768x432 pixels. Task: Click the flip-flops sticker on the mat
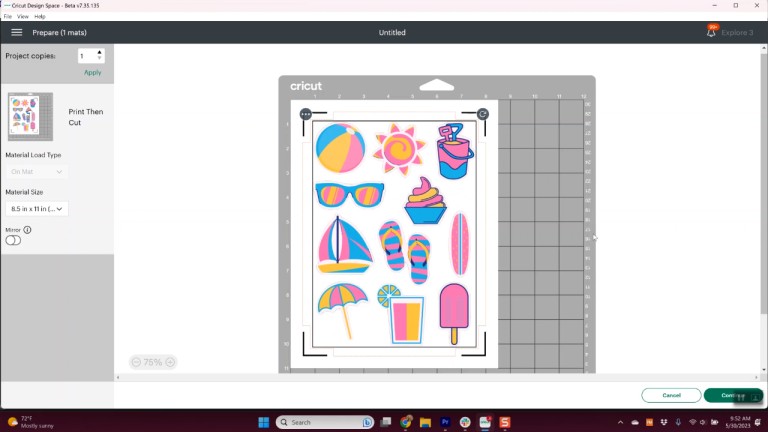click(x=405, y=252)
